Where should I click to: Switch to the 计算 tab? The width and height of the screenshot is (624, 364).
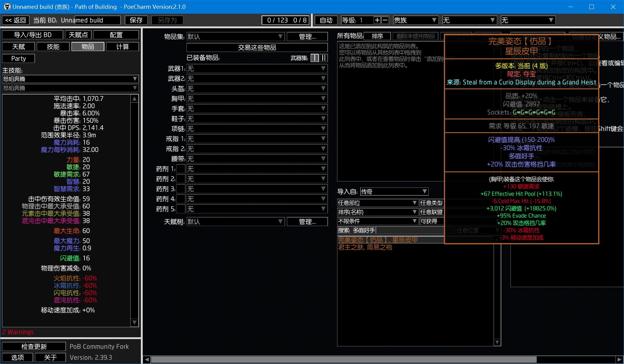point(123,47)
